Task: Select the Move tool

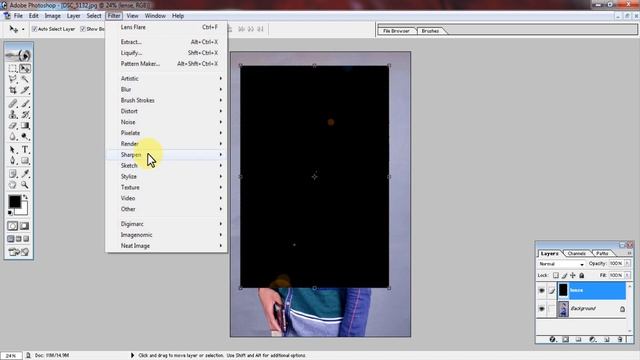Action: coord(25,69)
